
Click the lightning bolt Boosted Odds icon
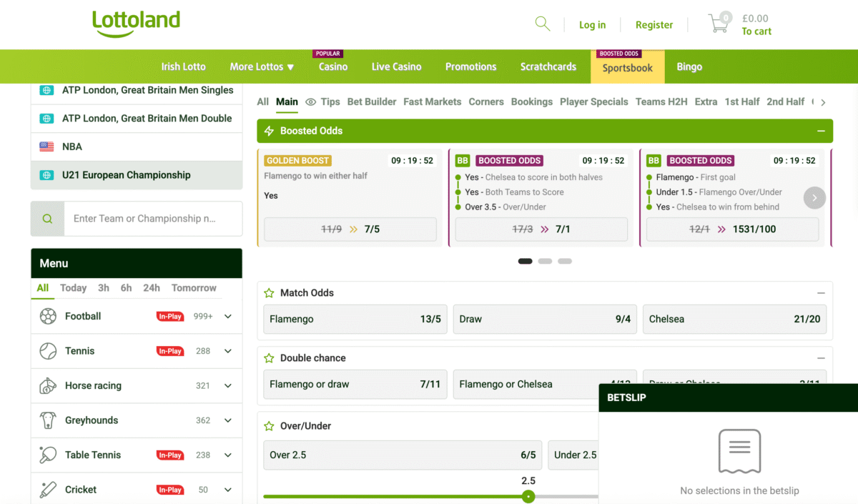[269, 131]
